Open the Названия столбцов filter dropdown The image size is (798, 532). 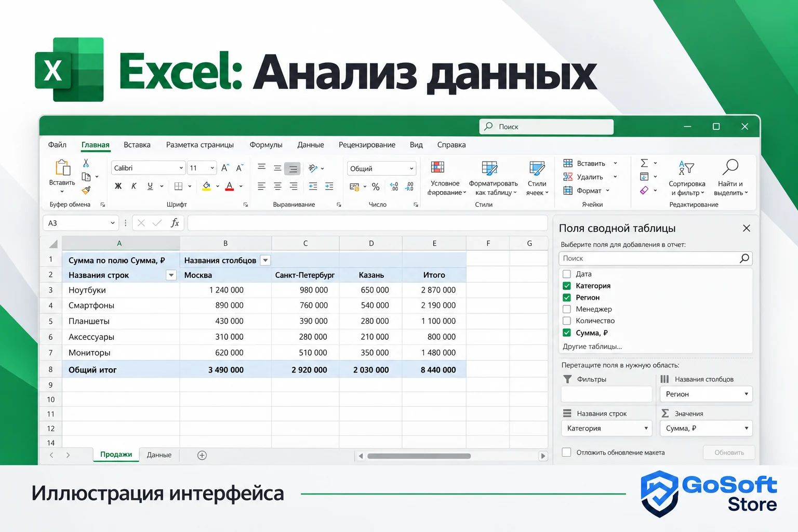point(265,260)
